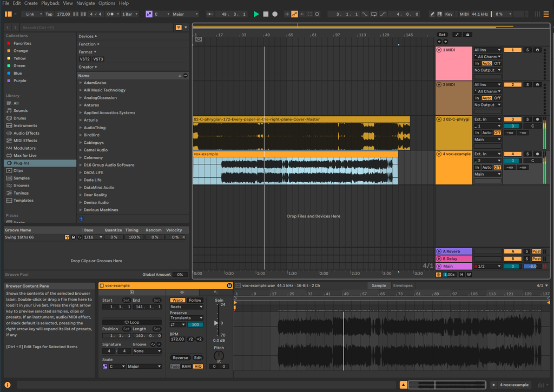Click the Arrangement Record circle button

tap(275, 14)
